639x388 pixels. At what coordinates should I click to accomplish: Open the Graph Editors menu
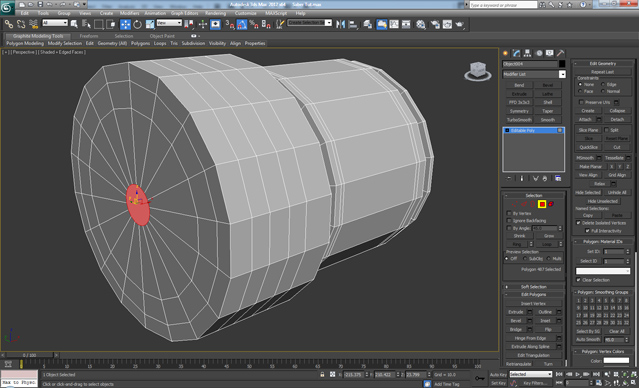[184, 13]
